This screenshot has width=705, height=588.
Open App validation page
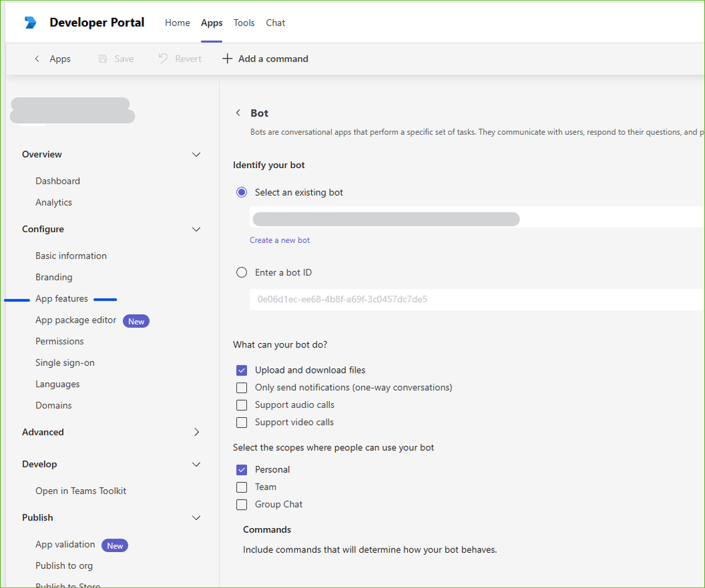(65, 544)
